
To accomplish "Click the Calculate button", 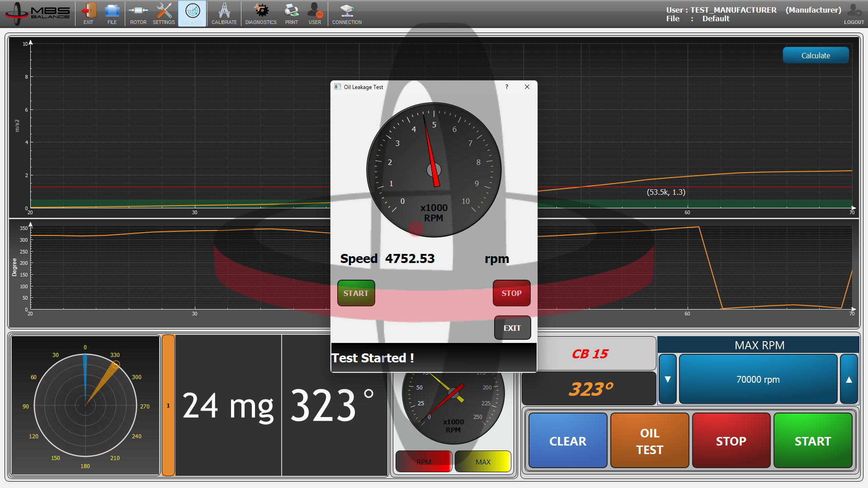I will (816, 55).
